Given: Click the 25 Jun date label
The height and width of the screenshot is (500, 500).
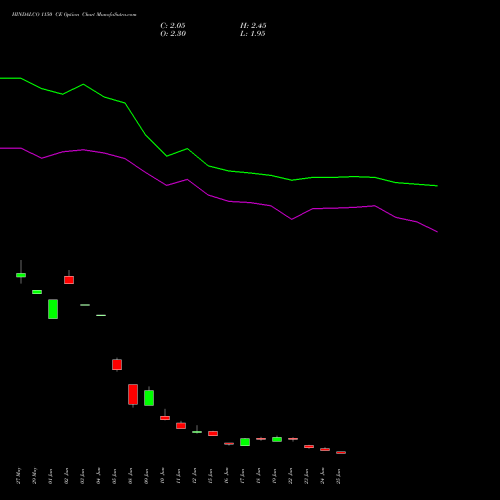Looking at the screenshot, I should 339,476.
